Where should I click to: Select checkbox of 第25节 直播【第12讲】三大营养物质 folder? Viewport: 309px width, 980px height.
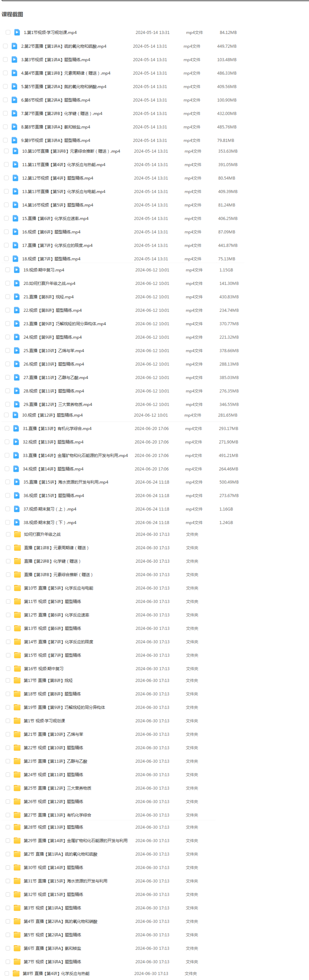(x=8, y=788)
